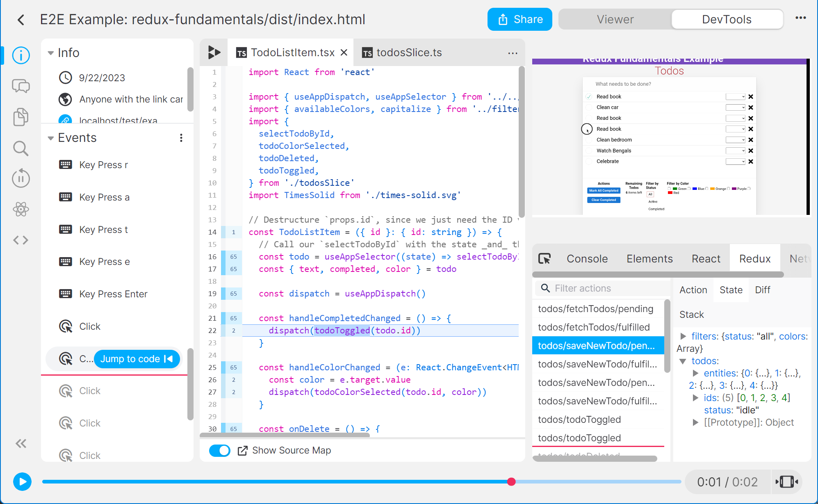Click the inspect element icon in DevTools

(545, 258)
